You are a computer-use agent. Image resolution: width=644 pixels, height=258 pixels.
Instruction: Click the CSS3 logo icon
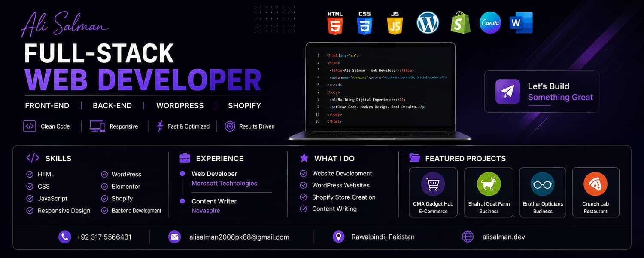pos(365,23)
